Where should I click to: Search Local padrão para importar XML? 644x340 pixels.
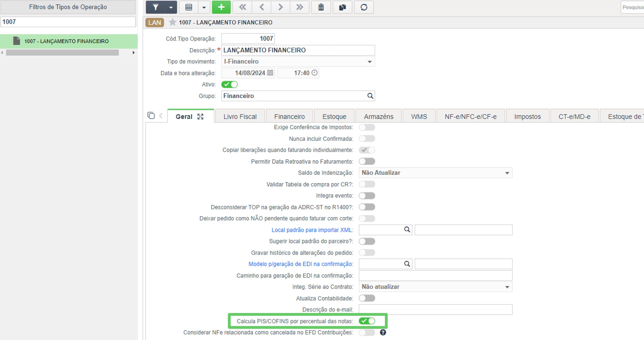(407, 230)
